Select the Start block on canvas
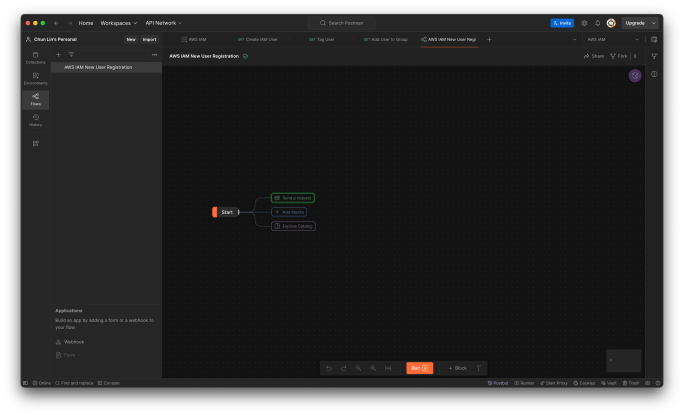This screenshot has height=415, width=684. pos(226,212)
